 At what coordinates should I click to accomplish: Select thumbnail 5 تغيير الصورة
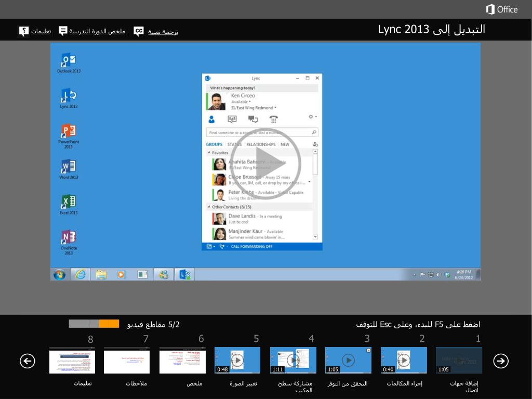pos(237,361)
